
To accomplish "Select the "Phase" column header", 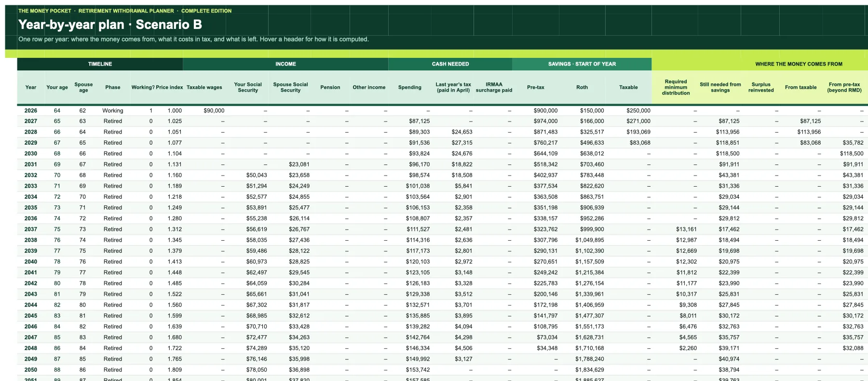I will point(113,87).
